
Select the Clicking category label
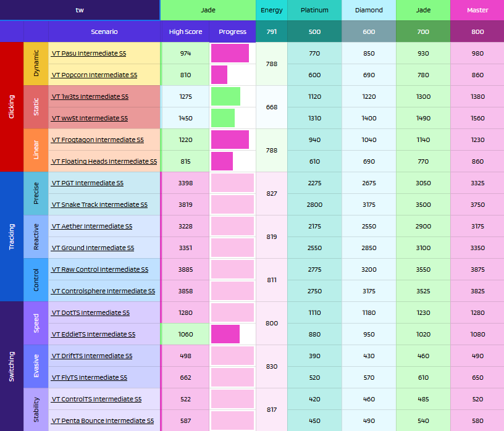click(x=11, y=107)
